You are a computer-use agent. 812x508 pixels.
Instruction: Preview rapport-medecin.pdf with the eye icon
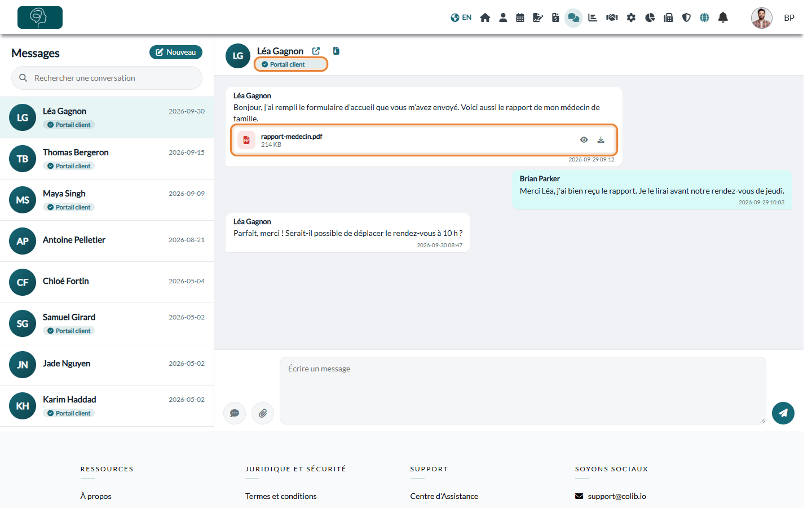coord(584,139)
